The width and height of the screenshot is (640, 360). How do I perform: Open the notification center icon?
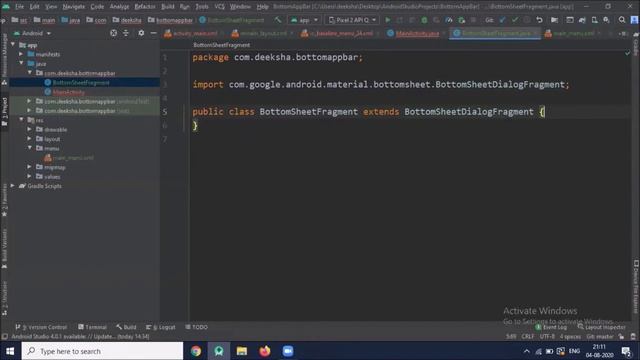(x=627, y=351)
